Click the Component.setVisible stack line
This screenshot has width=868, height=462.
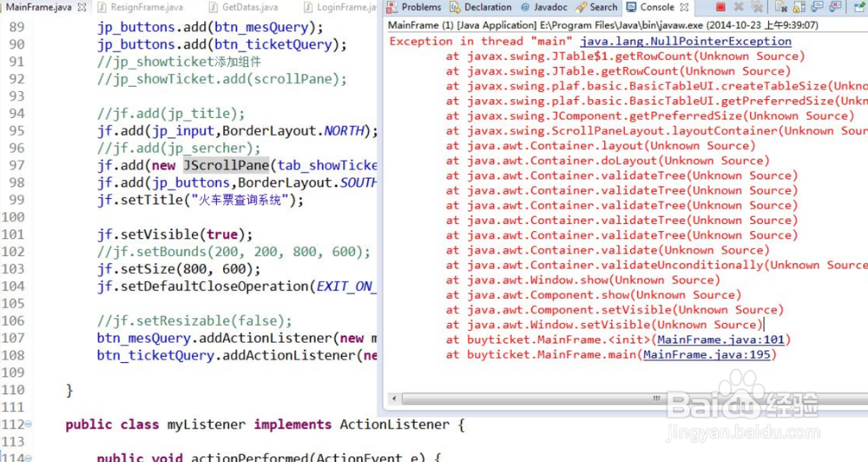615,310
